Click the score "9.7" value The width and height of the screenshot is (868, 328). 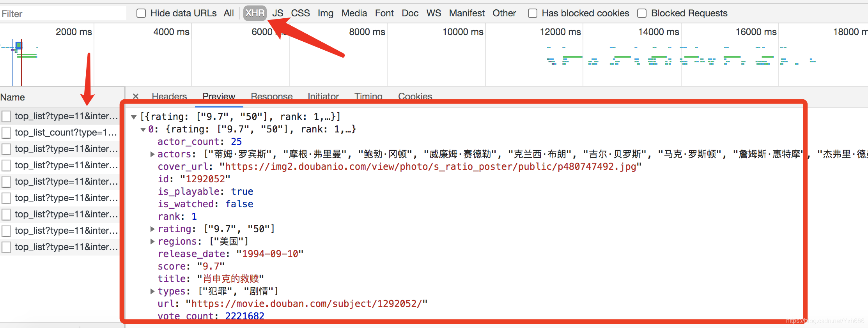coord(211,266)
